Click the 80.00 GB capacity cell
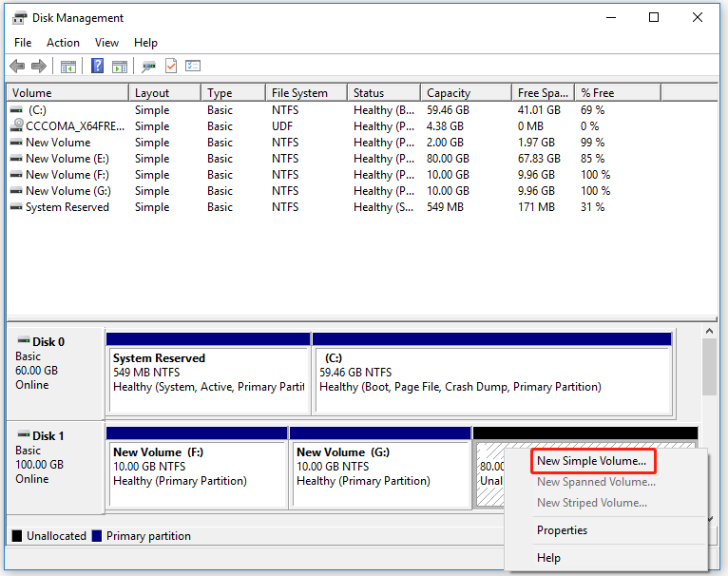Viewport: 728px width, 576px height. [448, 159]
